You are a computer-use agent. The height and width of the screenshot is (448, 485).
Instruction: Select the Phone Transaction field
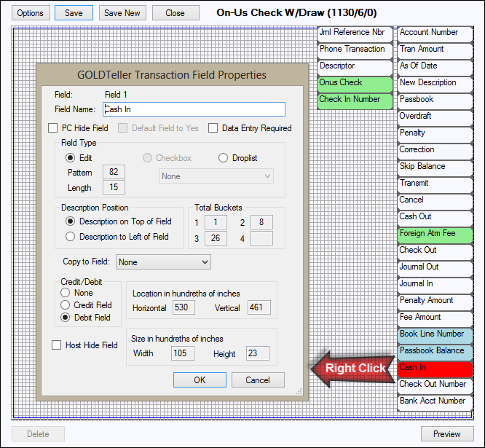point(355,51)
